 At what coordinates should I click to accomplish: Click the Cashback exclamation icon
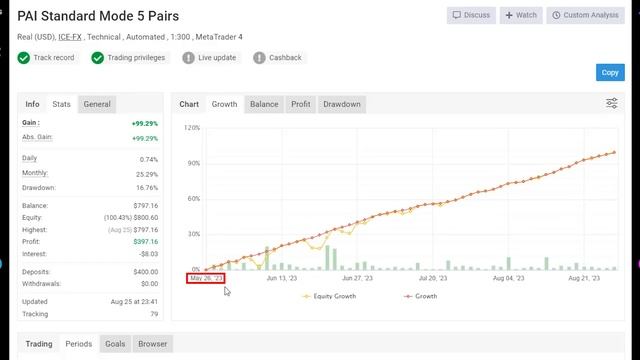tap(259, 58)
